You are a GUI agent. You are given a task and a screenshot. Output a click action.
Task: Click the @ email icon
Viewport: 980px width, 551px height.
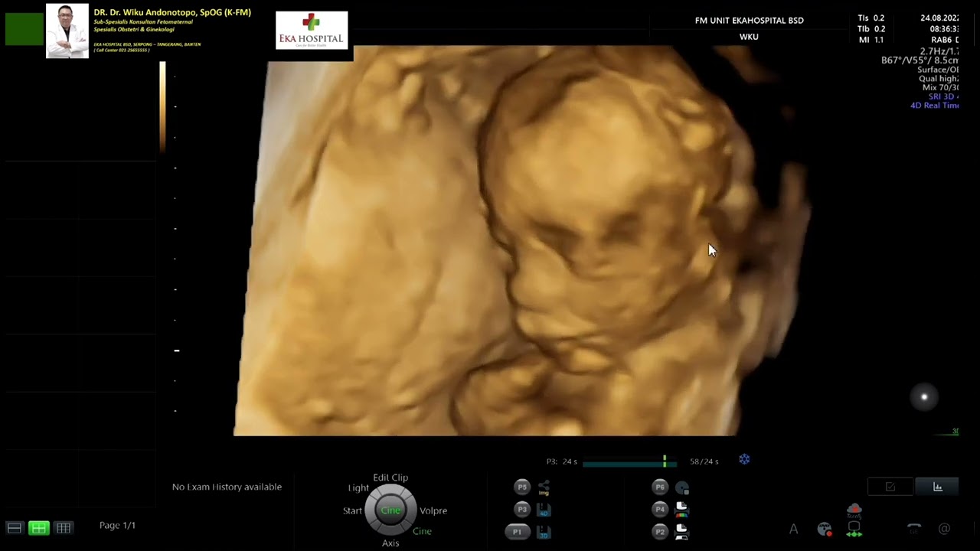944,529
